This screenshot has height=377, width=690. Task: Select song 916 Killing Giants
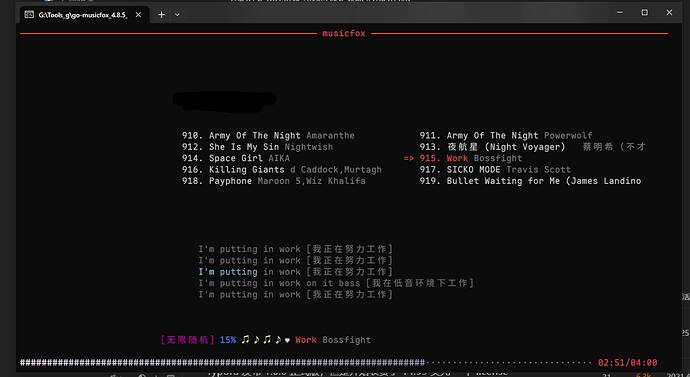point(282,170)
